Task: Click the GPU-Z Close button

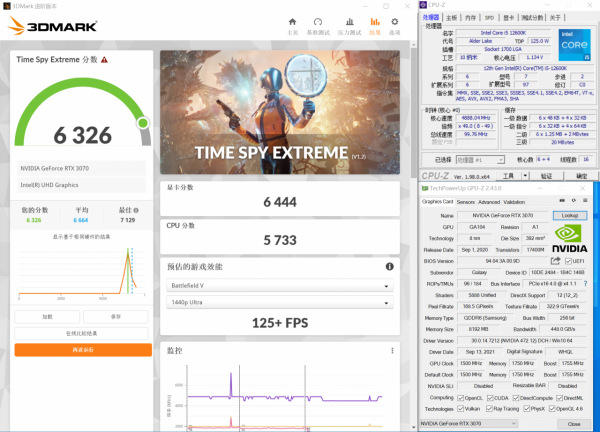Action: click(574, 424)
